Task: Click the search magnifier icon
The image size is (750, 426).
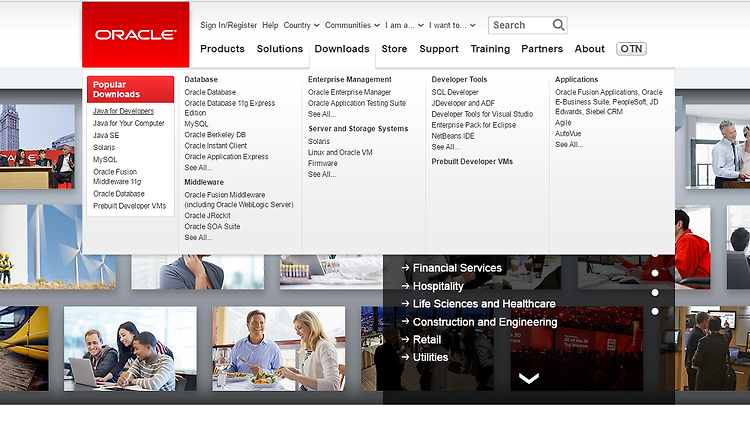Action: (558, 25)
